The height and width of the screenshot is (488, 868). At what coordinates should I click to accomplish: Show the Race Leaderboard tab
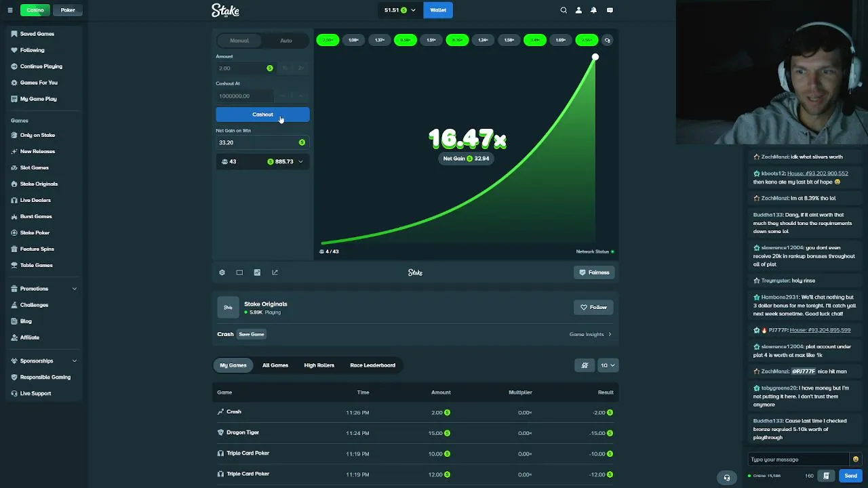373,365
